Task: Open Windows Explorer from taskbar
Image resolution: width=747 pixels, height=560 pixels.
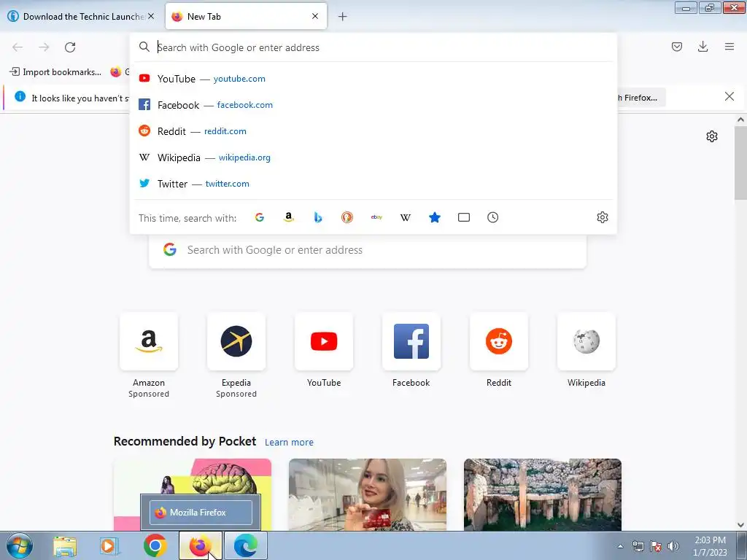Action: pyautogui.click(x=65, y=546)
